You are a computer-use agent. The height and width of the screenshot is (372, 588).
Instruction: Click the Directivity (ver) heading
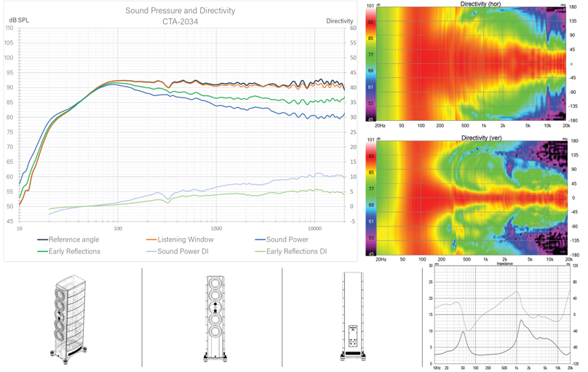482,138
